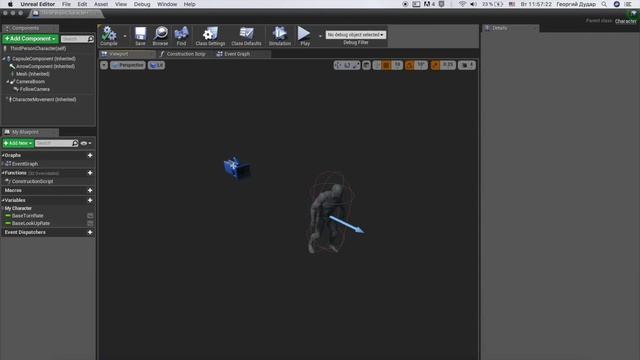Save the blueprint with the Save icon
The width and height of the screenshot is (640, 360).
coord(140,36)
